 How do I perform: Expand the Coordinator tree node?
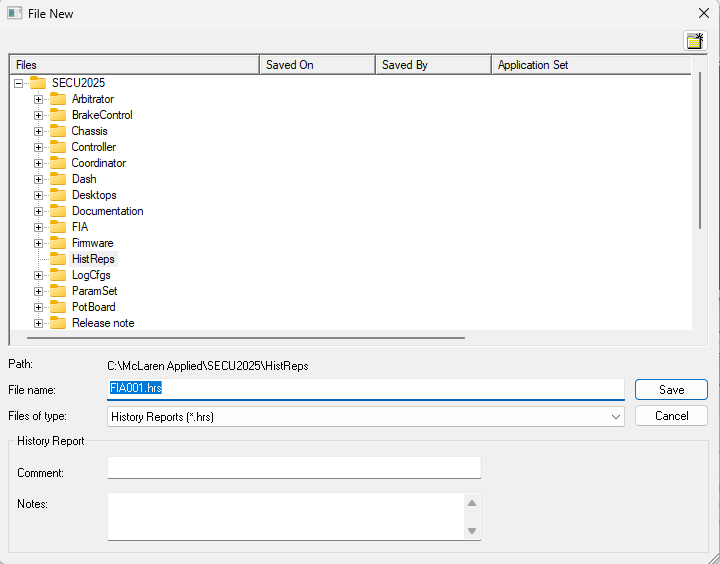coord(39,164)
